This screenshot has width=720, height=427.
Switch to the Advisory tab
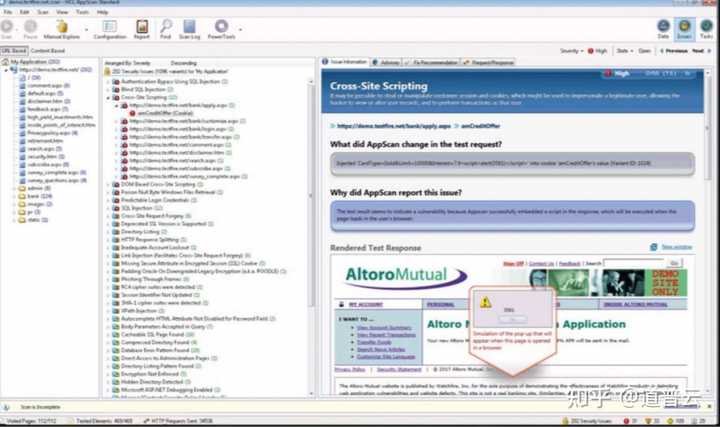click(x=386, y=62)
